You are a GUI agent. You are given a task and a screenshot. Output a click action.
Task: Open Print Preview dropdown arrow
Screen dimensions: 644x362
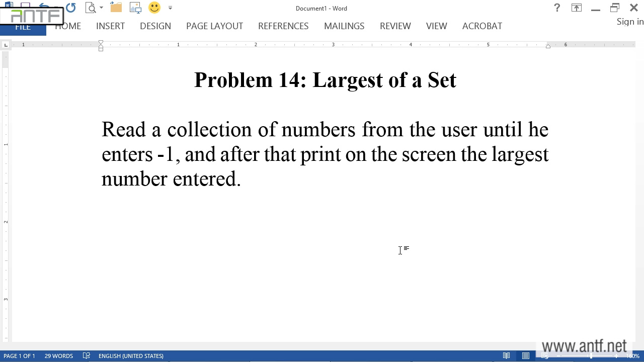101,8
